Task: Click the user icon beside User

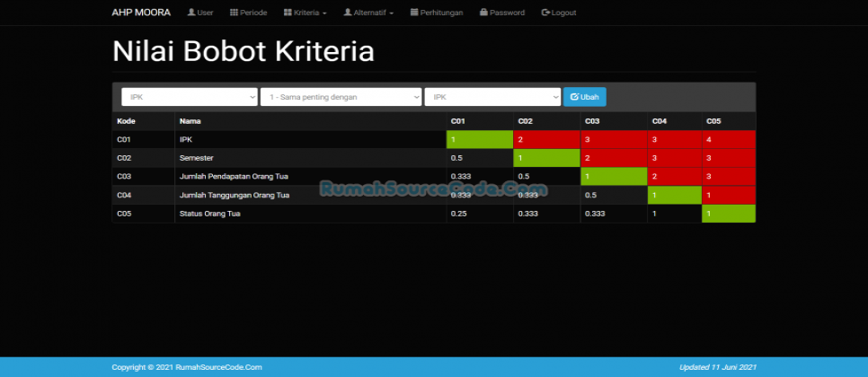Action: coord(191,13)
